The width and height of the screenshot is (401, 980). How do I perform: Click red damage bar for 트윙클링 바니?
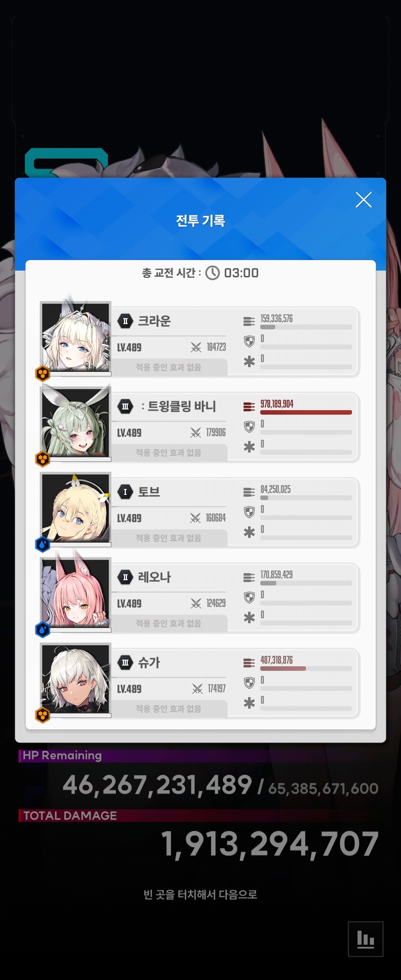(x=306, y=412)
